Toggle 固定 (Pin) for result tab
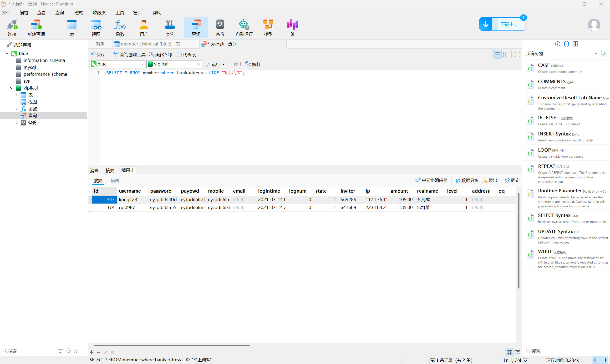Viewport: 610px width, 364px height. (x=512, y=180)
